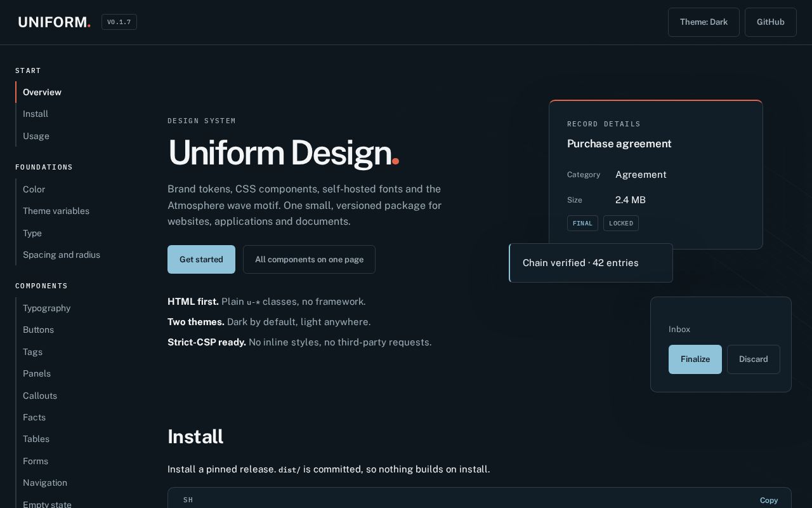
Task: Open the Color foundations page
Action: (34, 189)
